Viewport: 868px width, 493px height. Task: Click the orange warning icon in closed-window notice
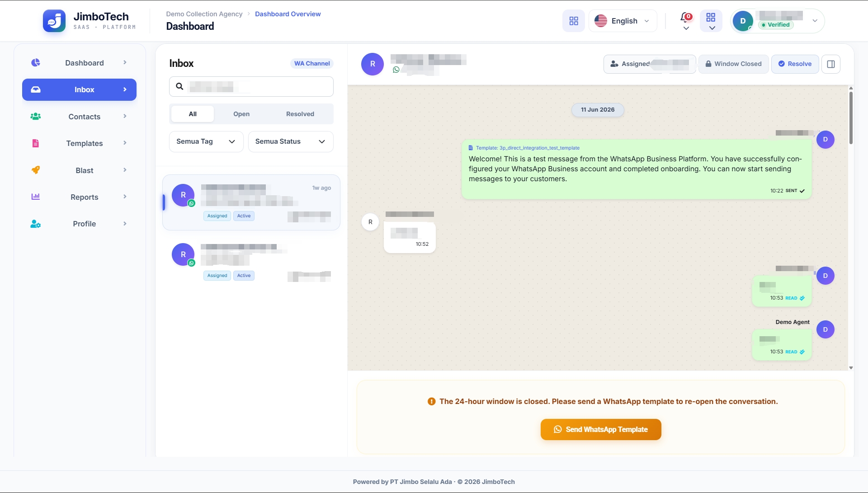(x=431, y=402)
